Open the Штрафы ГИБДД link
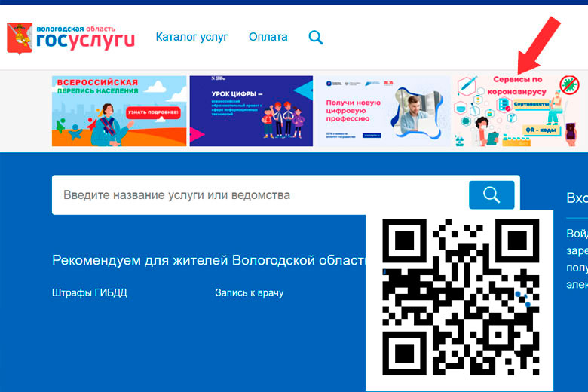The width and height of the screenshot is (588, 392). (90, 292)
